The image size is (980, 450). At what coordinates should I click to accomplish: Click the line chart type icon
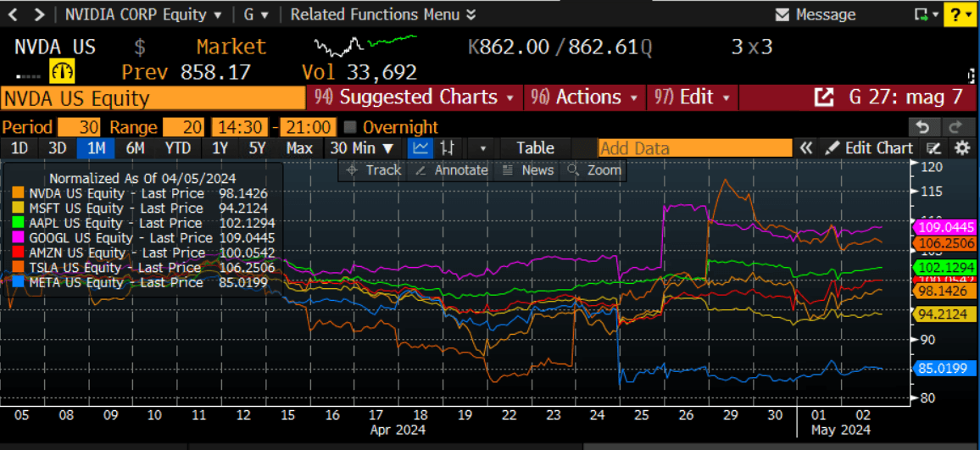point(420,148)
